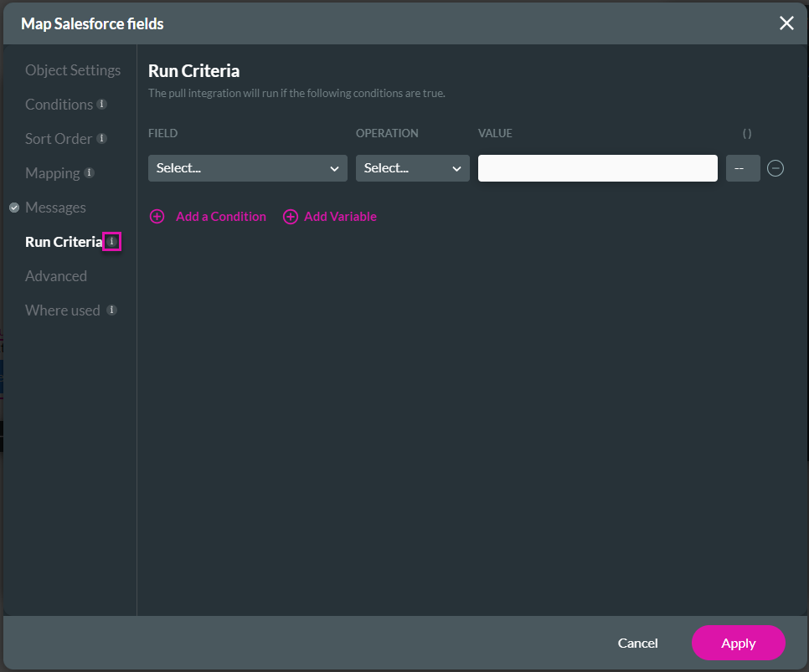The image size is (809, 672).
Task: Click the checkmark icon beside Messages
Action: coord(14,208)
